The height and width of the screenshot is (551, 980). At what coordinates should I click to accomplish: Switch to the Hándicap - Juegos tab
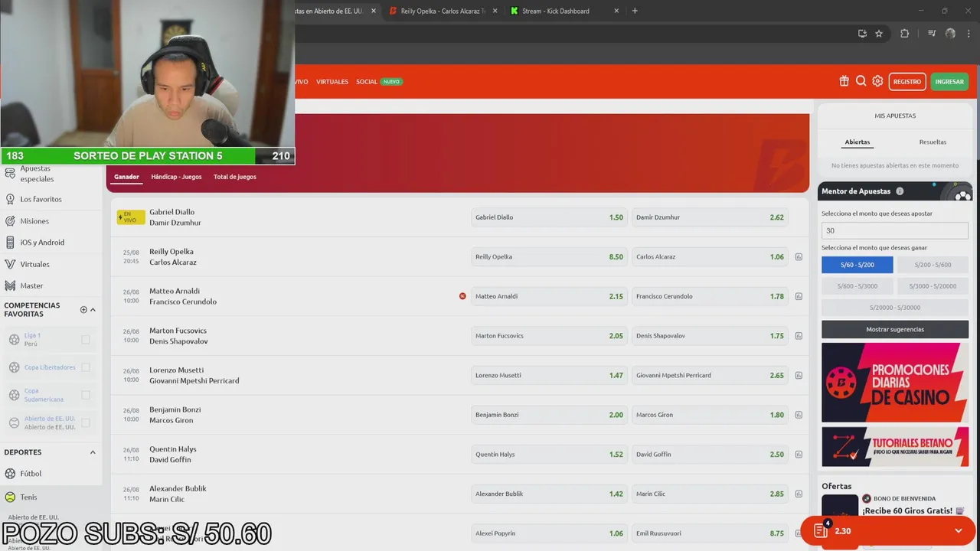coord(176,177)
